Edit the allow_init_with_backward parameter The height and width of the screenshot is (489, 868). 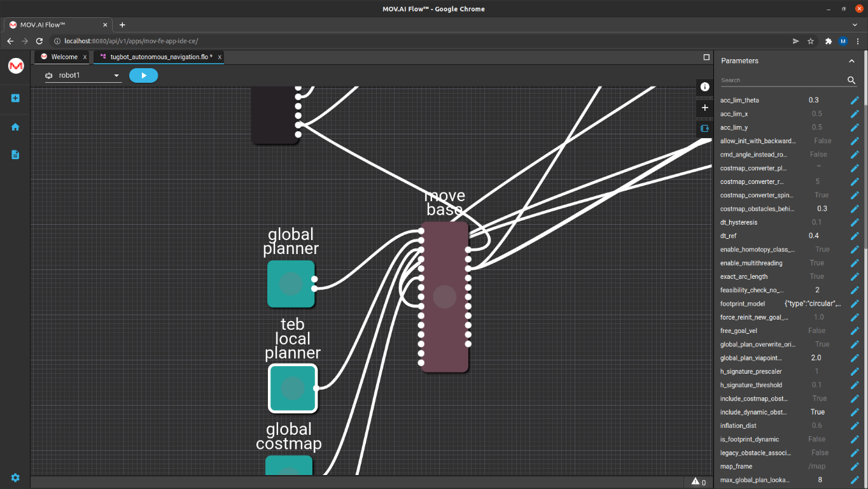(x=855, y=141)
